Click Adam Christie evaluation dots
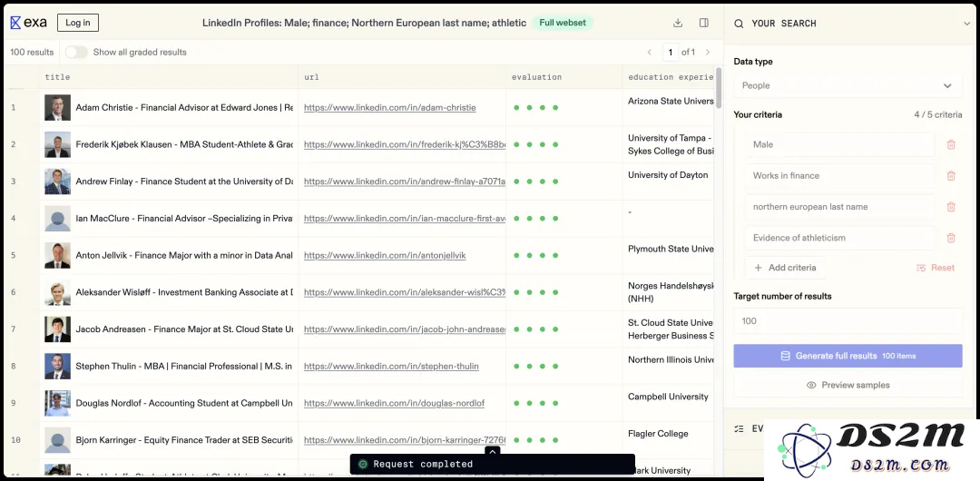Screen dimensions: 980x481 pos(535,108)
